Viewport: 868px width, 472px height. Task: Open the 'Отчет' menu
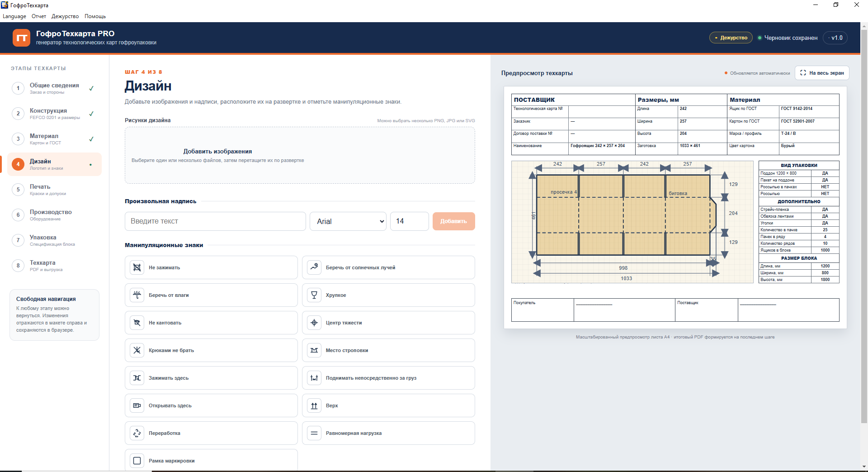[39, 16]
